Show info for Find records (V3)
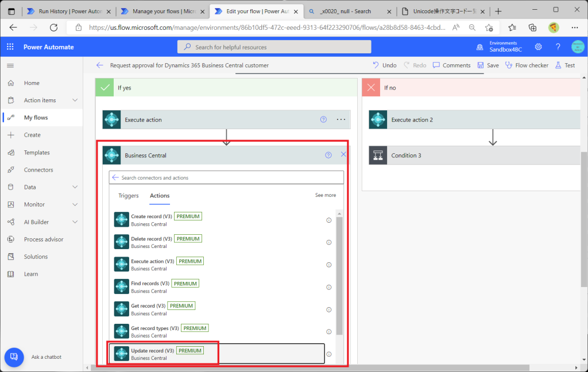This screenshot has width=588, height=372. (329, 287)
